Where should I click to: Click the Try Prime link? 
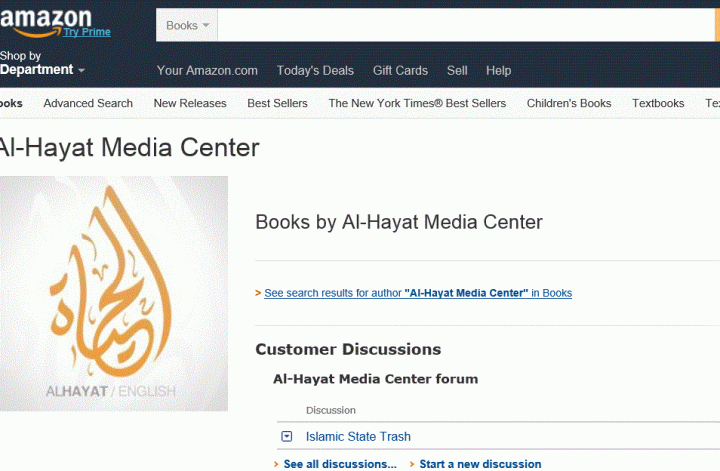point(87,32)
